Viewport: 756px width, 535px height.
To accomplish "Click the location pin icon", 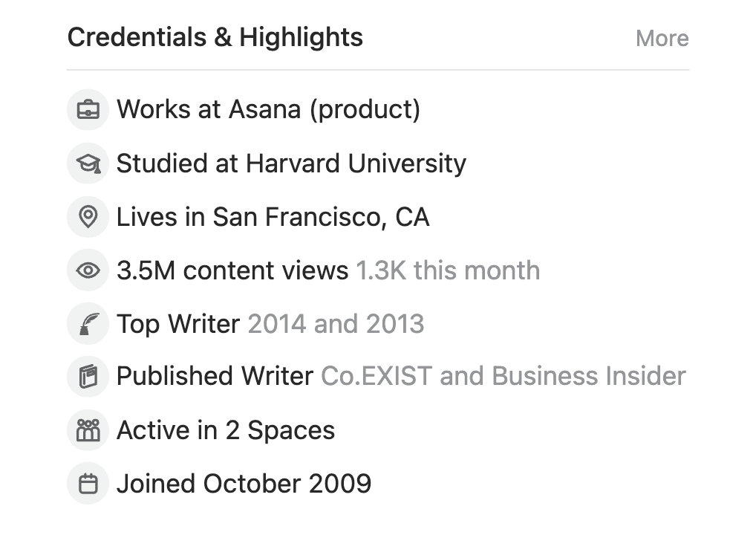I will (x=88, y=217).
